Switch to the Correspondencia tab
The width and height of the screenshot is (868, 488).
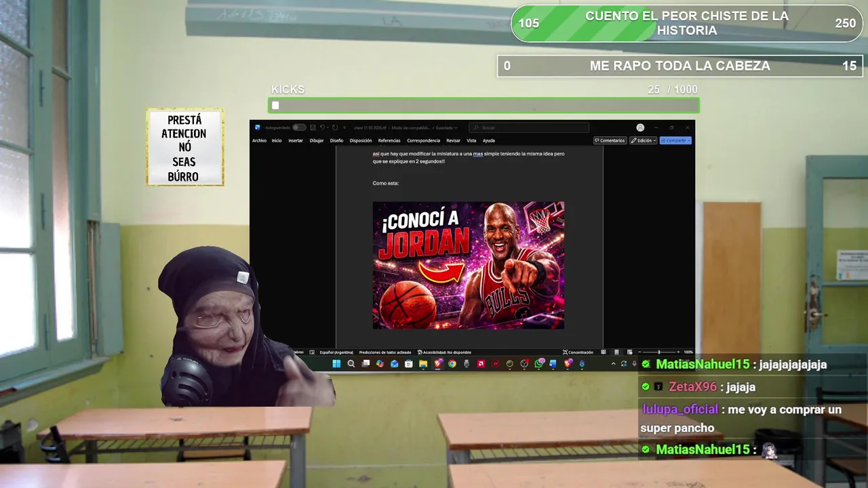[423, 140]
